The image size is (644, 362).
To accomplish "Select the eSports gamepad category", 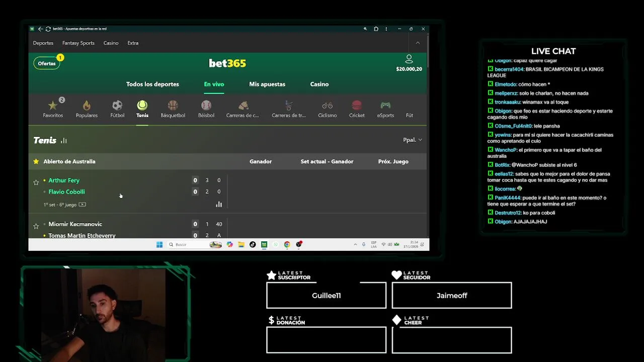I will pyautogui.click(x=385, y=109).
